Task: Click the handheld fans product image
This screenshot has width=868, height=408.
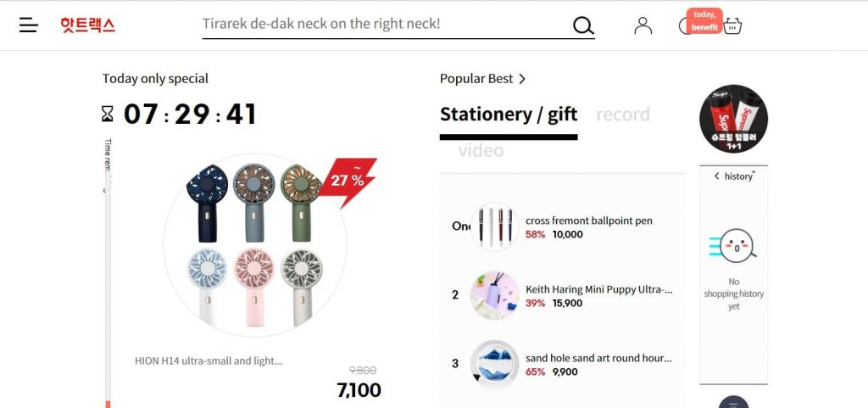Action: [254, 245]
